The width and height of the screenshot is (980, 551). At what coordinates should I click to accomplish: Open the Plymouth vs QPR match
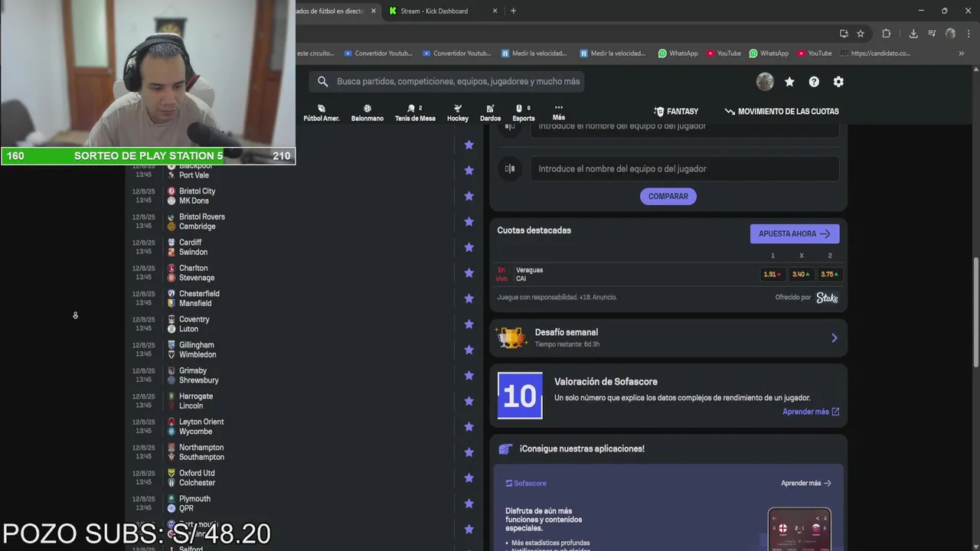click(x=302, y=504)
